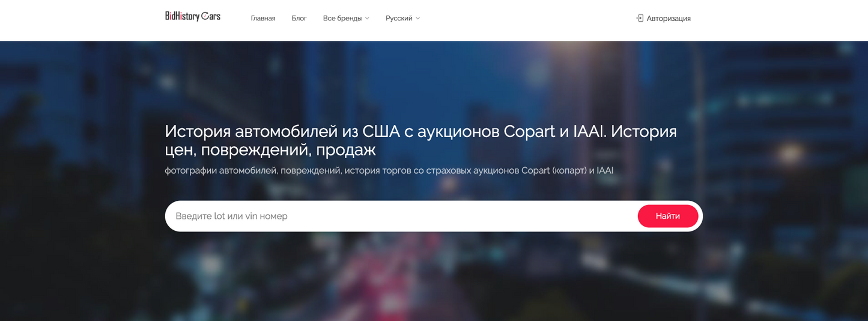Click empty header space between Русский and Авторизация

coord(529,19)
